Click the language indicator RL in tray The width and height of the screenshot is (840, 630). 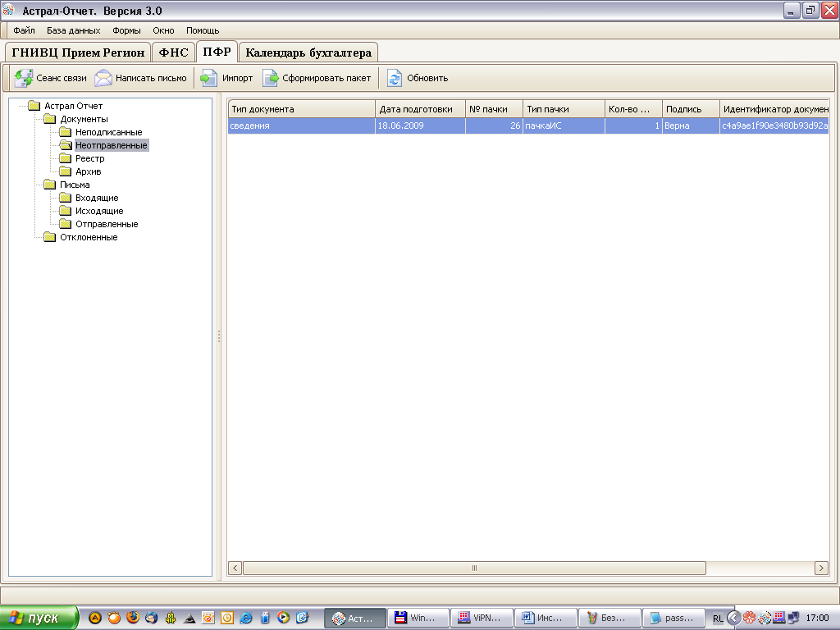click(718, 619)
